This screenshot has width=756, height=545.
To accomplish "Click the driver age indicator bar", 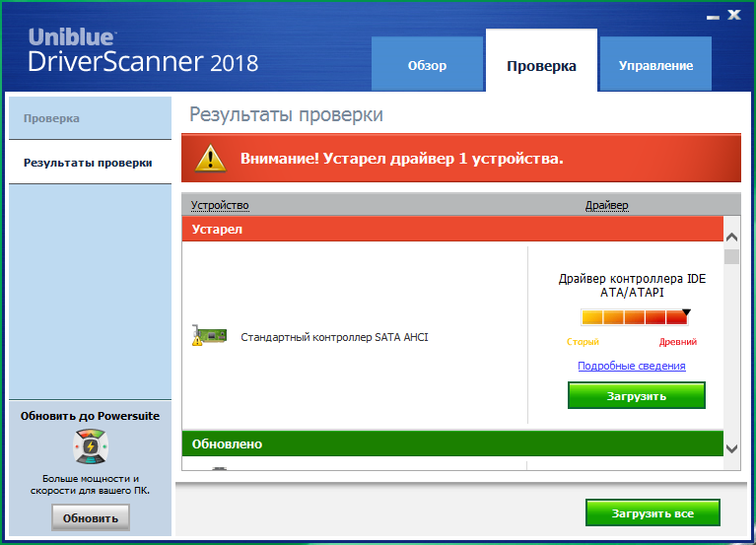I will [x=635, y=316].
